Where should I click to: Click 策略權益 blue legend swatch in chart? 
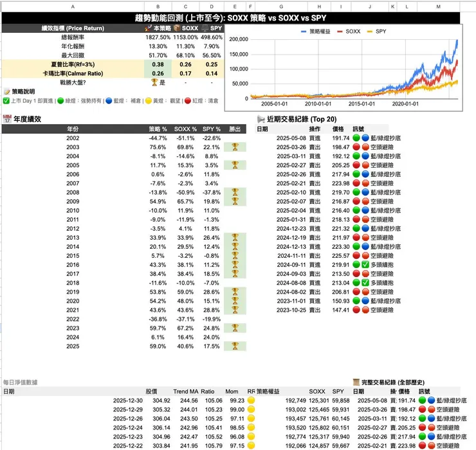303,32
